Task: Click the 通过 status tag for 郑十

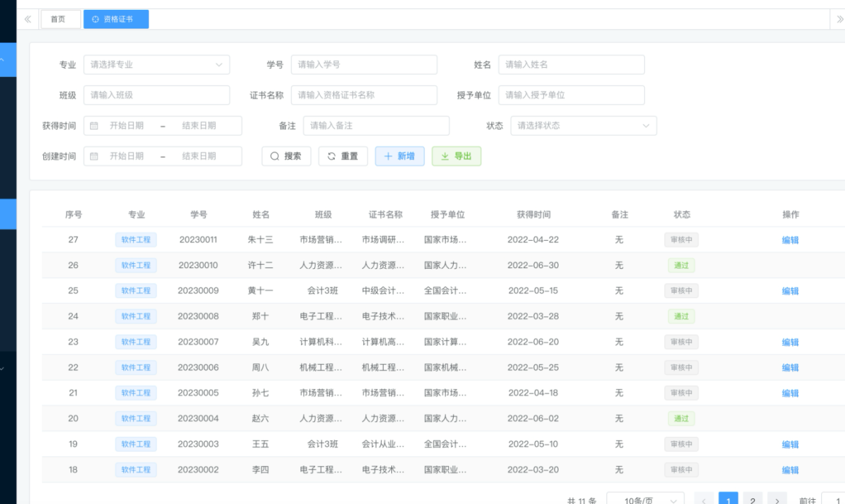Action: (x=681, y=316)
